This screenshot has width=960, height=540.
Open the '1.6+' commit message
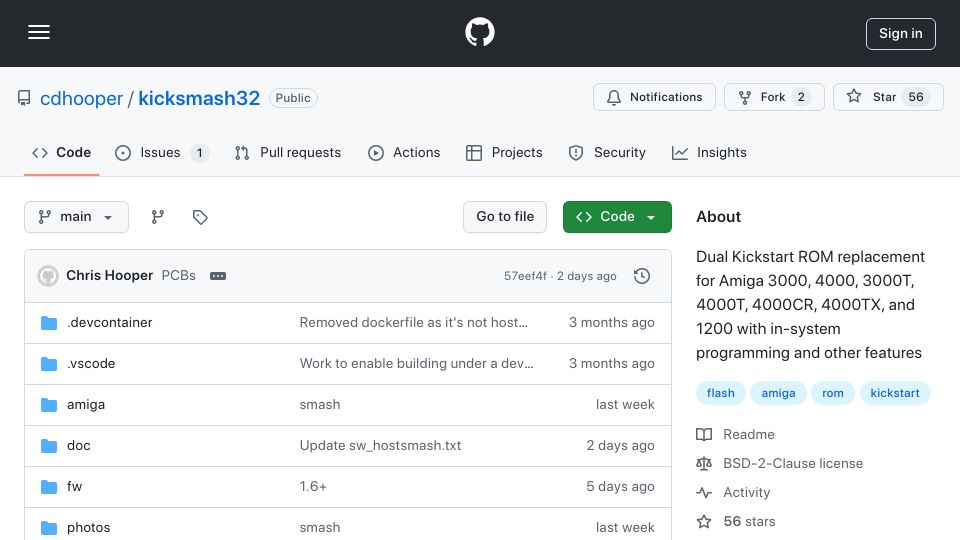pyautogui.click(x=313, y=487)
